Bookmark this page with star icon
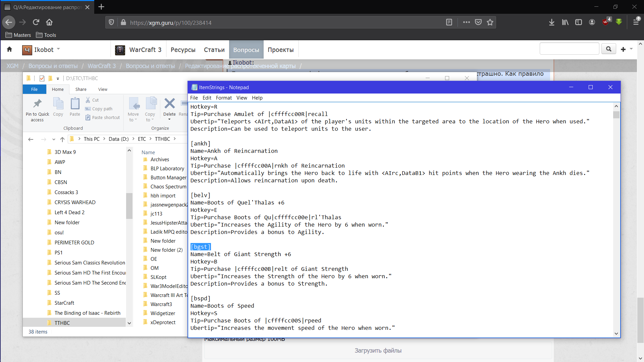The height and width of the screenshot is (362, 644). tap(490, 22)
